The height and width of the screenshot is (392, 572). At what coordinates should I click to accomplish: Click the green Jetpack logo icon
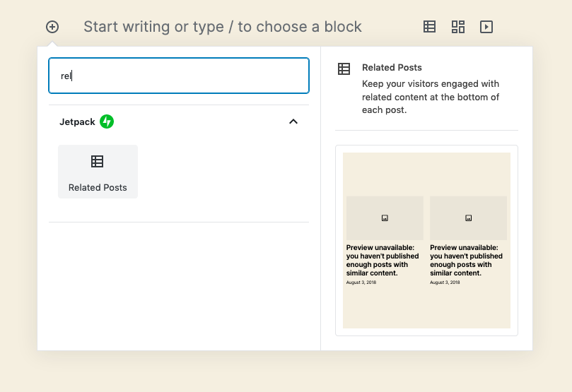coord(107,121)
